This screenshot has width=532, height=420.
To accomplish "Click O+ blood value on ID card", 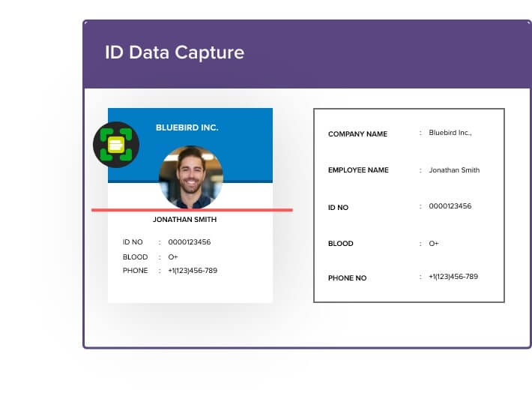I will pyautogui.click(x=173, y=257).
